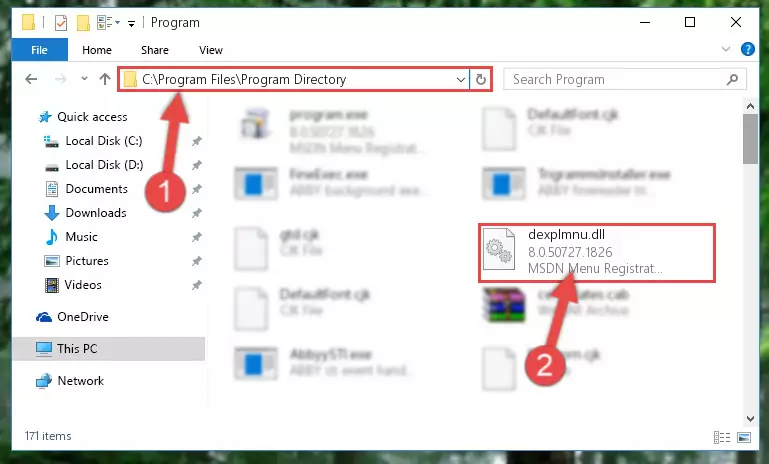The image size is (769, 464).
Task: Close the Program window
Action: click(x=736, y=23)
